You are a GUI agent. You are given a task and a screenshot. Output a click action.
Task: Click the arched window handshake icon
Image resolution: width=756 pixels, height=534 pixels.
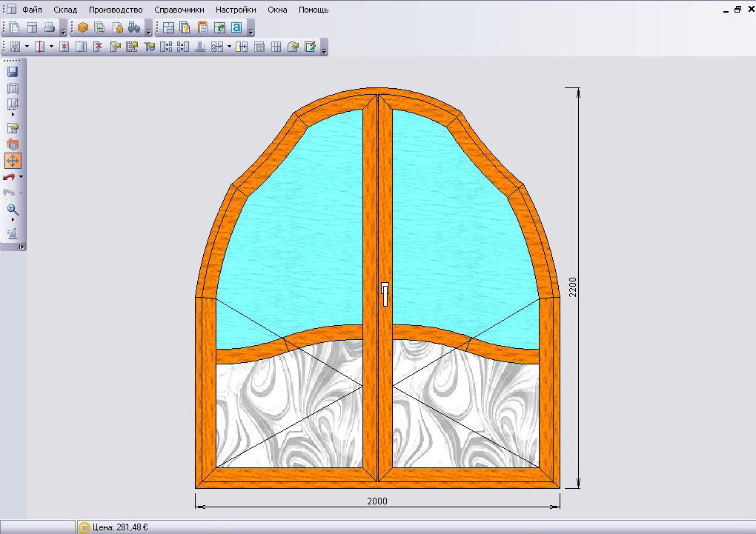[293, 46]
